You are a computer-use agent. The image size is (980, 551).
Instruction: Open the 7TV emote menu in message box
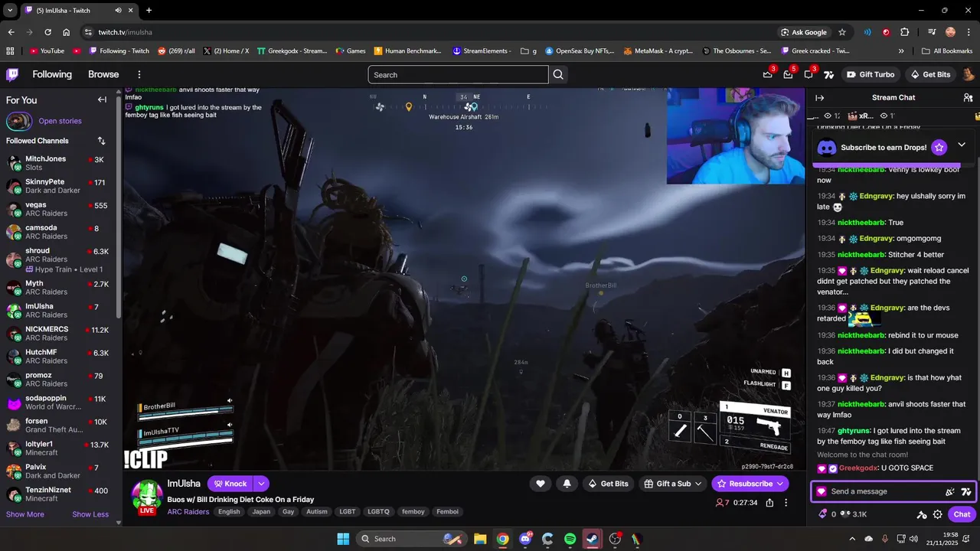coord(966,491)
